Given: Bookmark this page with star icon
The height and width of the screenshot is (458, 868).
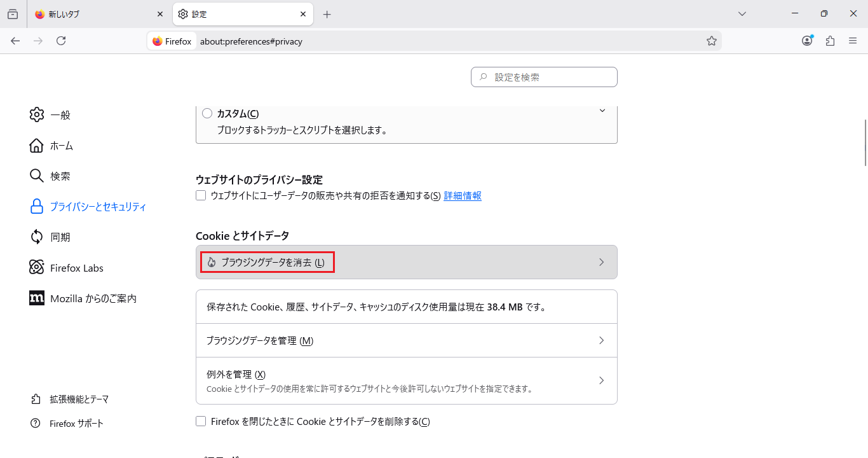Looking at the screenshot, I should coord(712,41).
